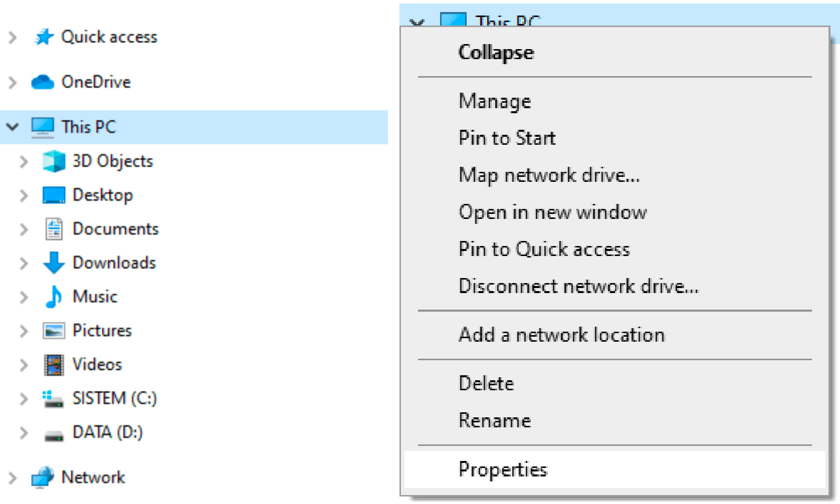Click the 3D Objects cube icon
Viewport: 840px width, 504px height.
54,161
